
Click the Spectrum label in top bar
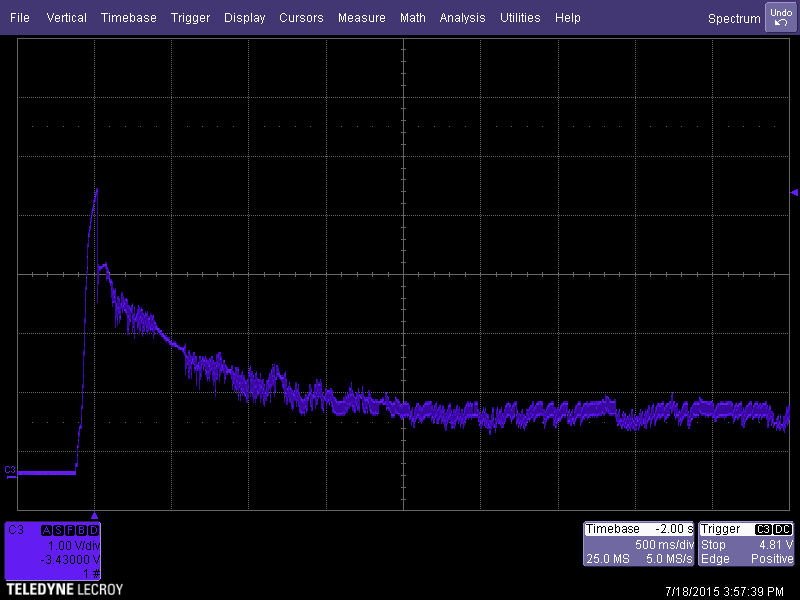pyautogui.click(x=734, y=18)
